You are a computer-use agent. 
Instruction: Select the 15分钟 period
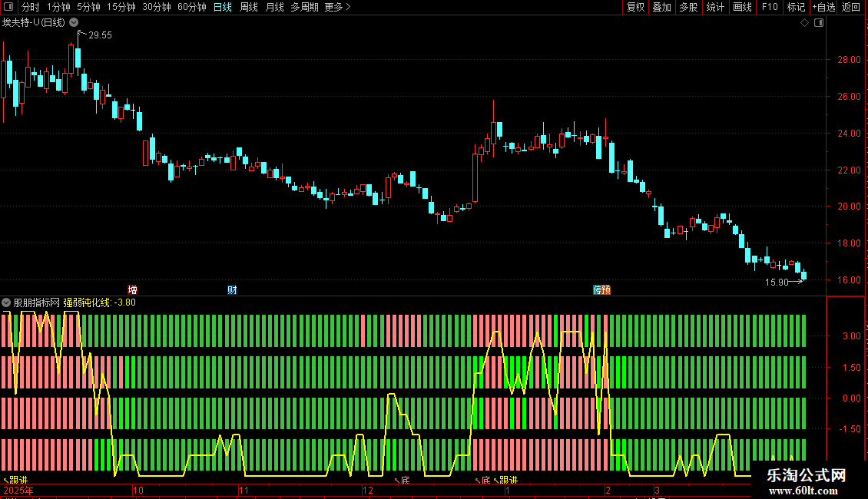(121, 7)
